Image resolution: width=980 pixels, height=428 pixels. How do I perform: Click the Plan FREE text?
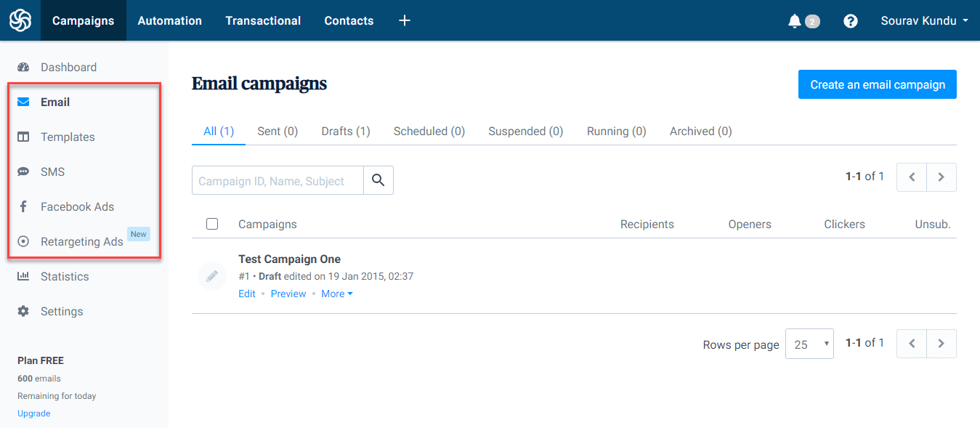(41, 360)
